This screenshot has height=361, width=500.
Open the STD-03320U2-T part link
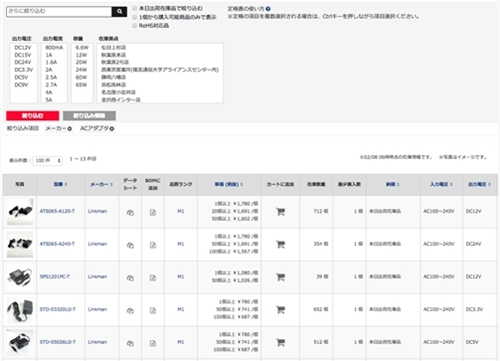pos(58,309)
